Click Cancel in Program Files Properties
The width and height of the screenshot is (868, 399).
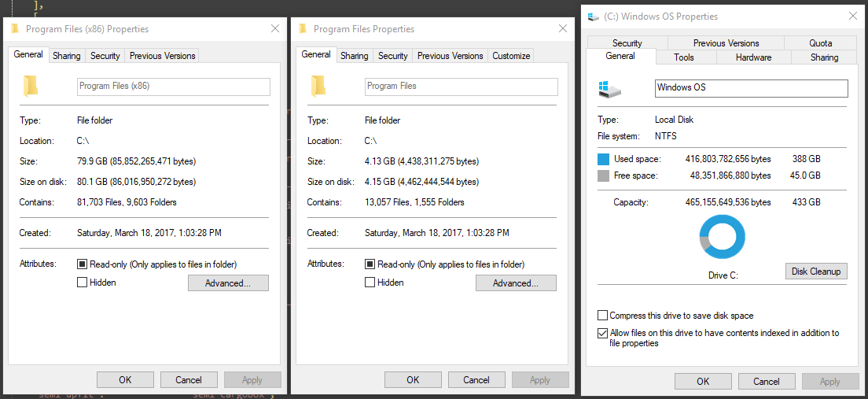(x=476, y=379)
